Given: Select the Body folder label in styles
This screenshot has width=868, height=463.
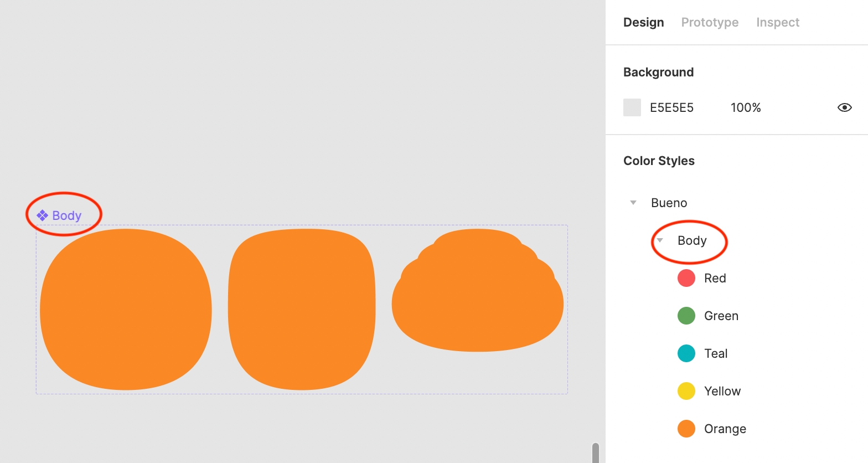Looking at the screenshot, I should click(x=692, y=240).
